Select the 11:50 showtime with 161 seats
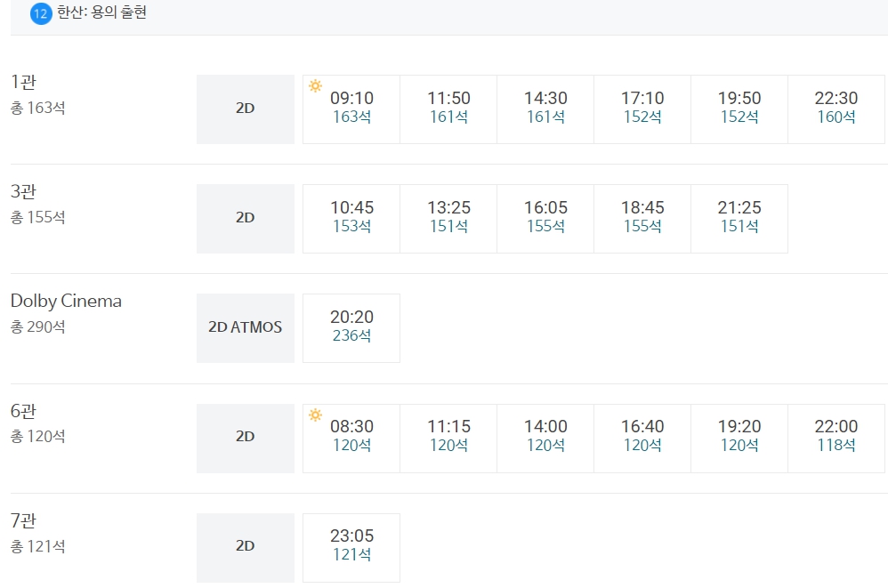The height and width of the screenshot is (588, 888). point(448,109)
